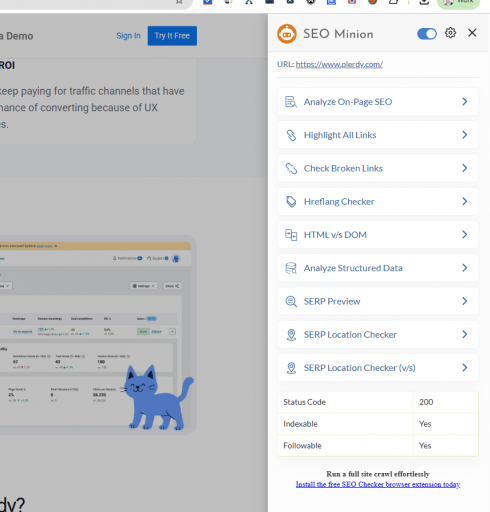Open the plerdy.com URL link
This screenshot has width=490, height=512.
339,64
